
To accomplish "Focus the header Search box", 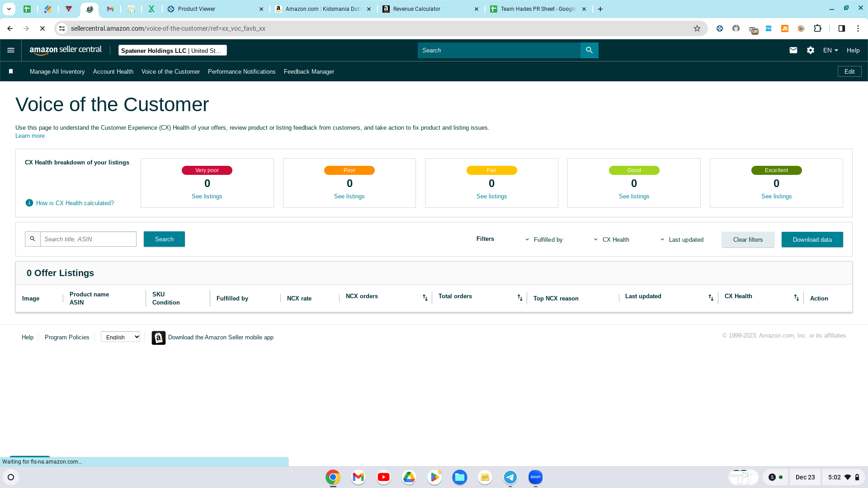I will [499, 50].
